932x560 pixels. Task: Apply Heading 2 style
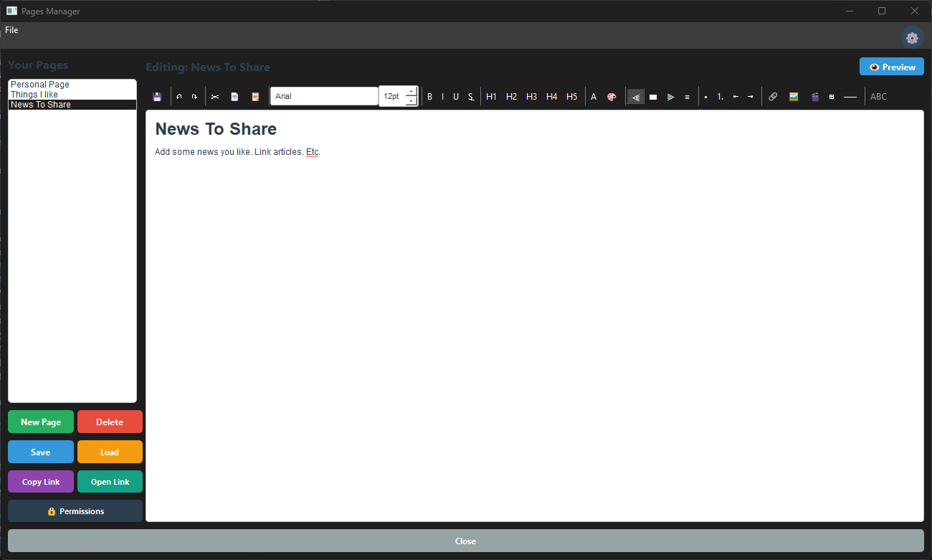coord(511,97)
